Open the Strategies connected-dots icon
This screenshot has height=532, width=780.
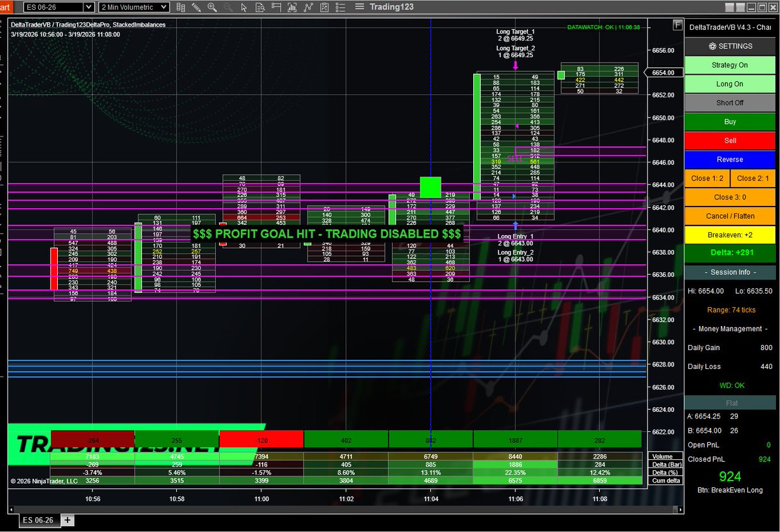[308, 7]
